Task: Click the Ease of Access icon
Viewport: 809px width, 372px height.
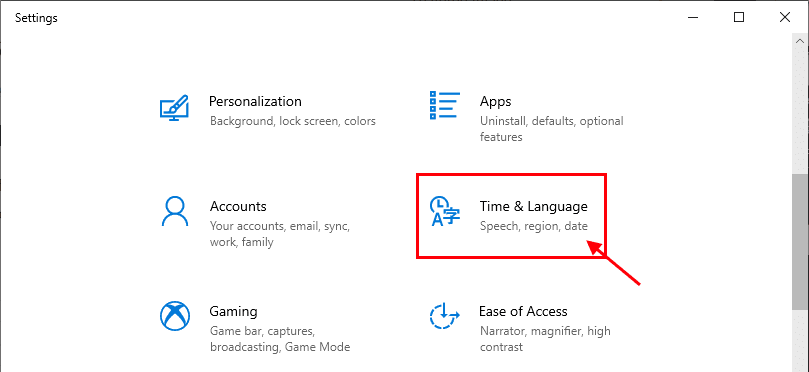Action: pos(445,316)
